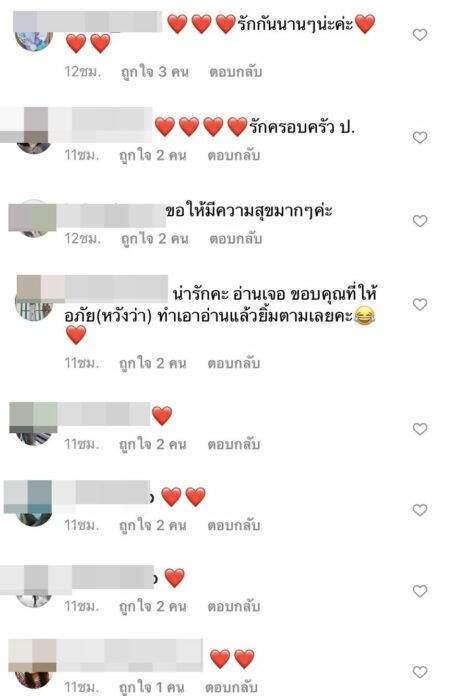Reply to the น่ารักคะ อ่านเจอ comment

pyautogui.click(x=233, y=364)
